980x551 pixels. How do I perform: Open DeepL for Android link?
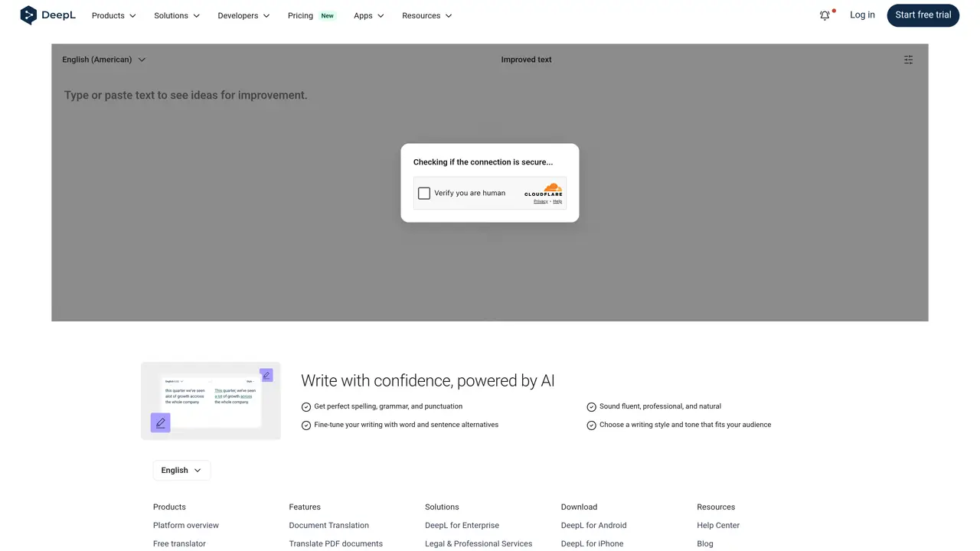[594, 526]
